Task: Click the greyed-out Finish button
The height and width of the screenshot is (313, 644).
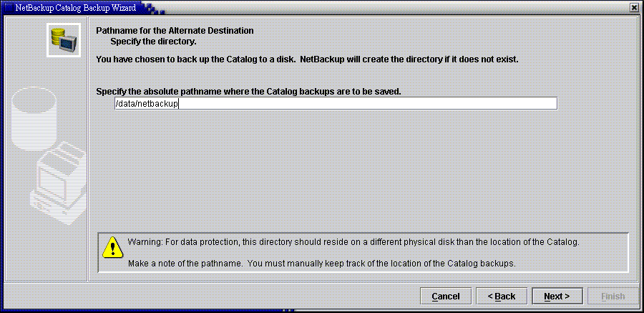Action: tap(613, 296)
